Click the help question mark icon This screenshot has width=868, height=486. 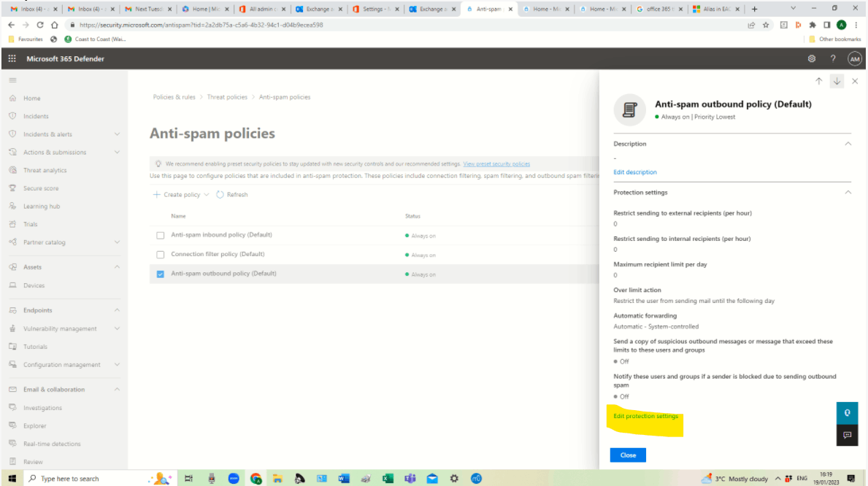[x=832, y=58]
